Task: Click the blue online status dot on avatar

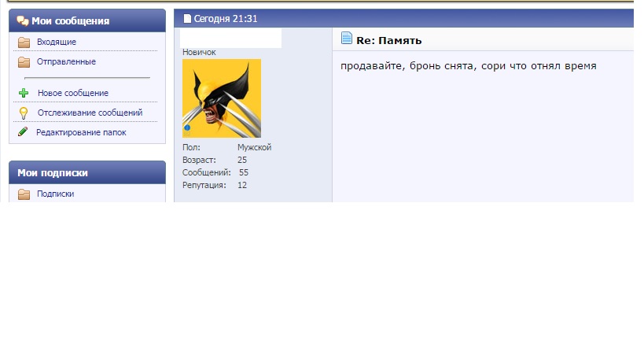Action: [x=187, y=127]
